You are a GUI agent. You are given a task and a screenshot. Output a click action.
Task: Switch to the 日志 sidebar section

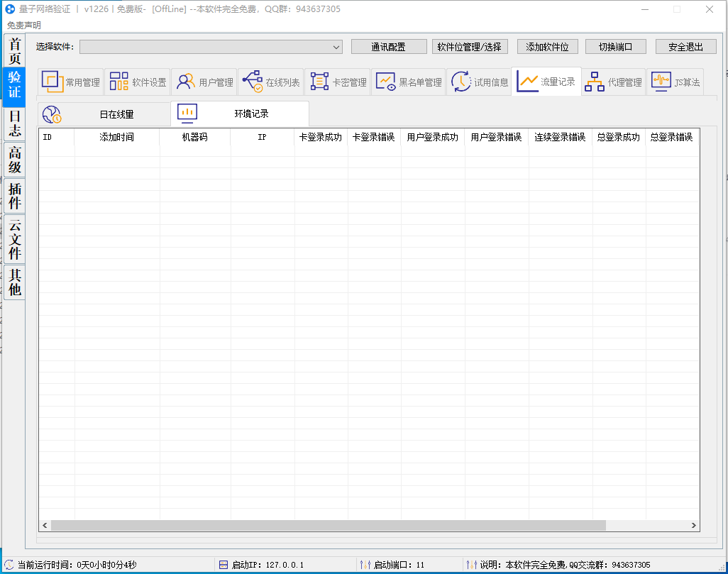pos(14,124)
